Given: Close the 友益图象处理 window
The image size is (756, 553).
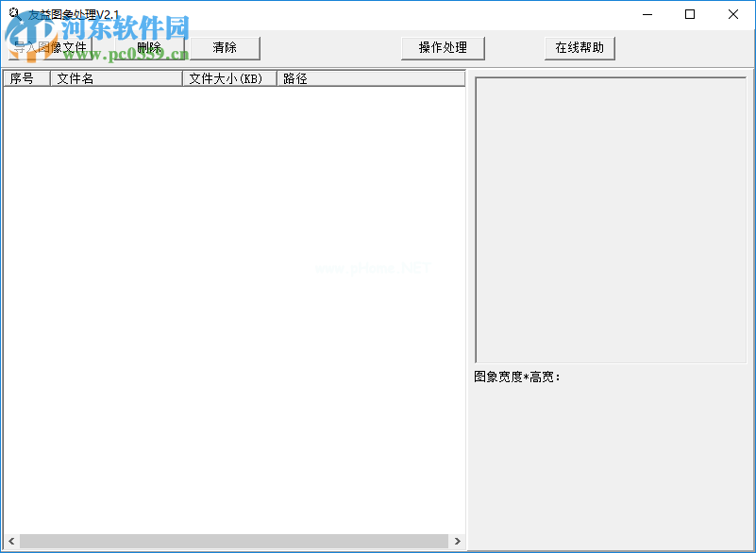Looking at the screenshot, I should coord(733,14).
